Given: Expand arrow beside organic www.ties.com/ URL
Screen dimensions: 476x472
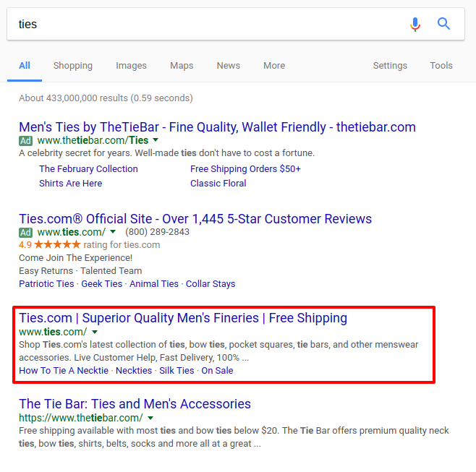Looking at the screenshot, I should (x=95, y=332).
